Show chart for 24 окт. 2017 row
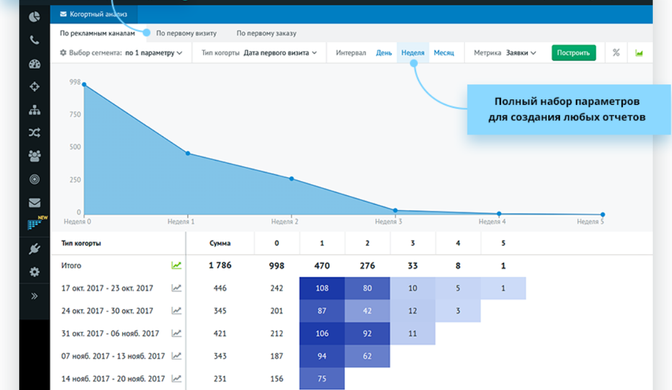This screenshot has height=390, width=672. 176,311
